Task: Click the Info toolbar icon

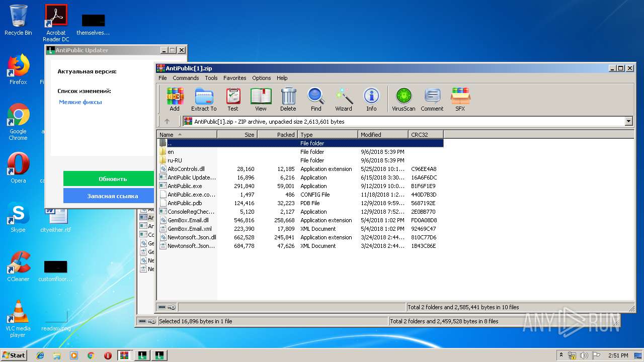Action: coord(371,99)
